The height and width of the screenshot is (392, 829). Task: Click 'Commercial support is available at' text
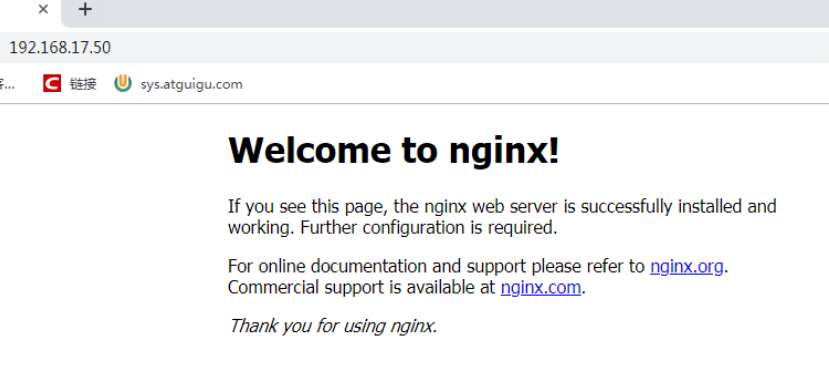pos(361,288)
